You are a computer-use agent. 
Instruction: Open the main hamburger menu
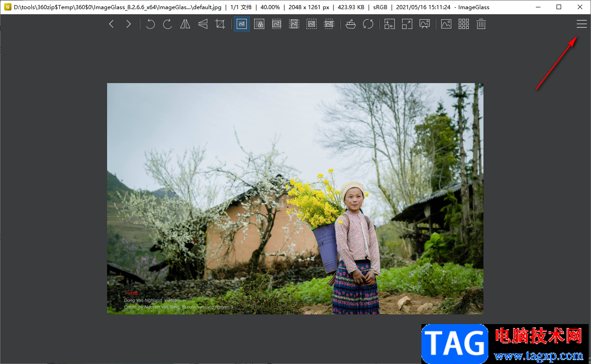582,24
